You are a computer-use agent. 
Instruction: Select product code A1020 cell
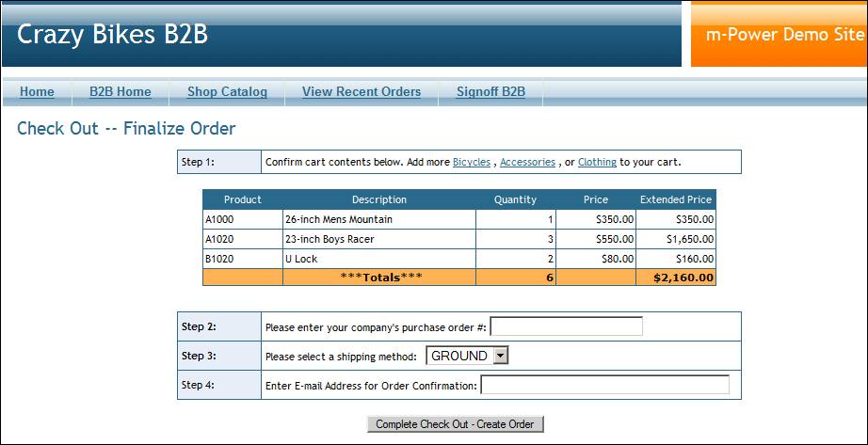pos(243,239)
